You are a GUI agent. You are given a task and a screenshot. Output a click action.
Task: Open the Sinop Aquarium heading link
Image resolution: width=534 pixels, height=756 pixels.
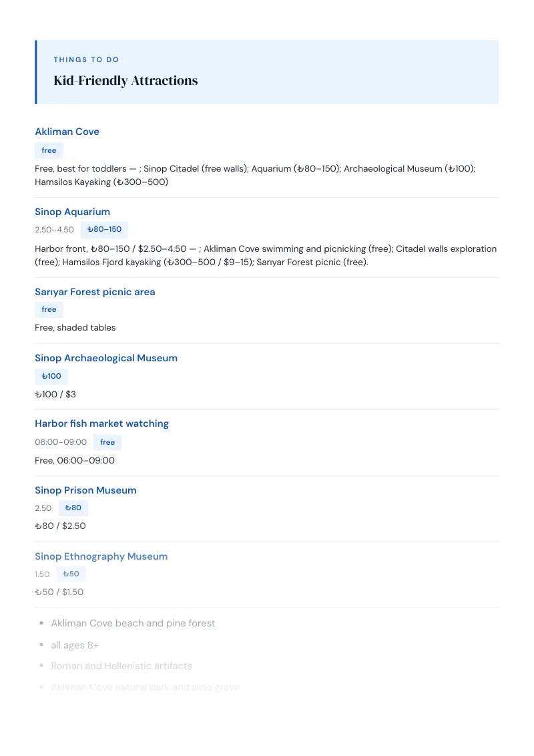click(x=72, y=212)
